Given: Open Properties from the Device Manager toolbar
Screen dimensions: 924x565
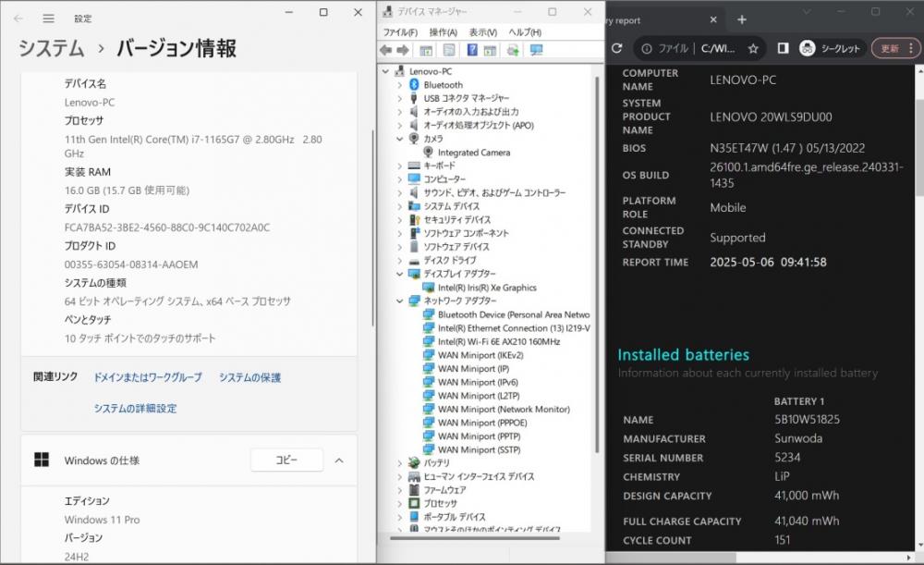Looking at the screenshot, I should pyautogui.click(x=449, y=50).
